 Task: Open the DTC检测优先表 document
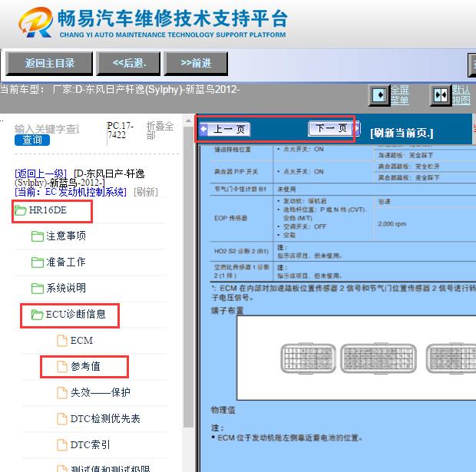click(105, 418)
